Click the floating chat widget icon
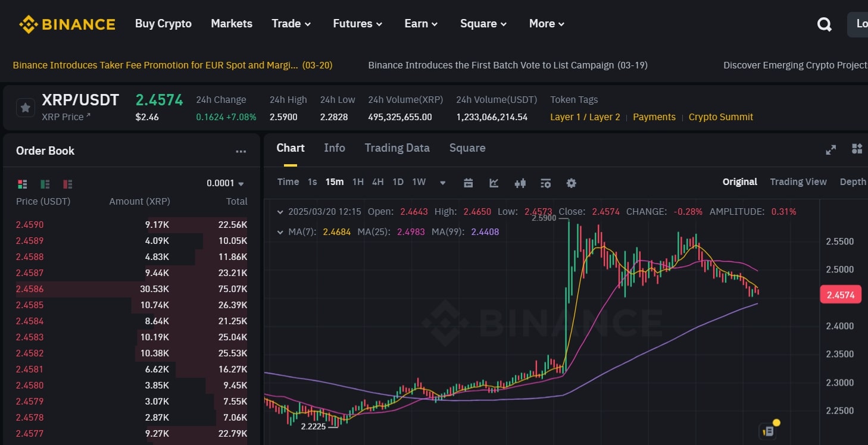The height and width of the screenshot is (445, 868). tap(769, 430)
